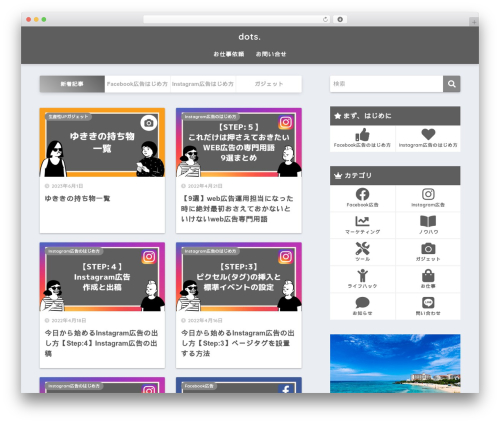Open the お仕事 shopping bag icon

click(x=428, y=276)
